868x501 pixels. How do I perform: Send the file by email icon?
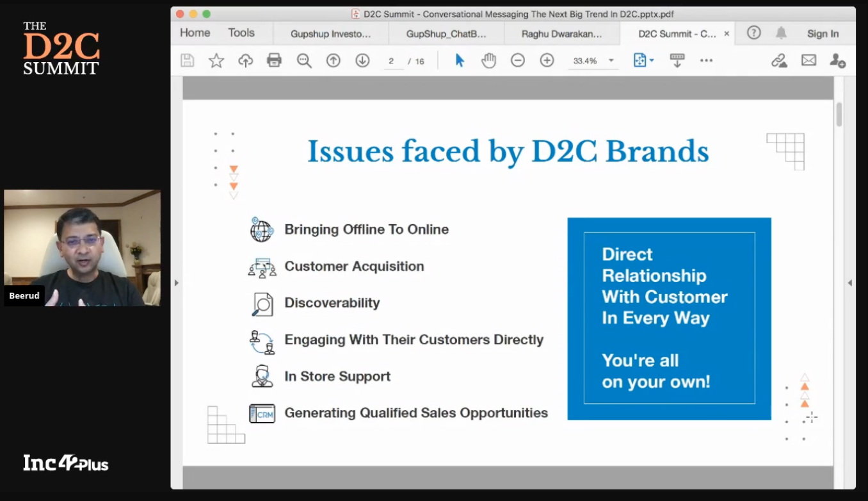(x=808, y=60)
